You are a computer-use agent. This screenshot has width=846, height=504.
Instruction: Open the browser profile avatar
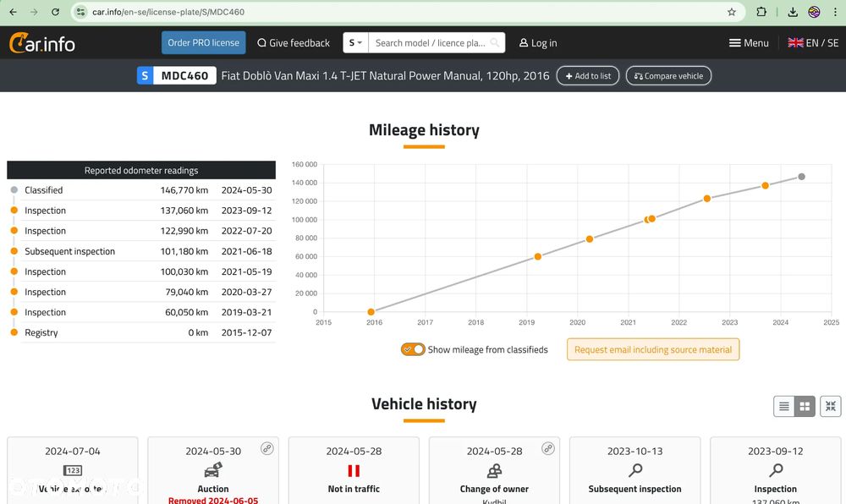tap(814, 12)
